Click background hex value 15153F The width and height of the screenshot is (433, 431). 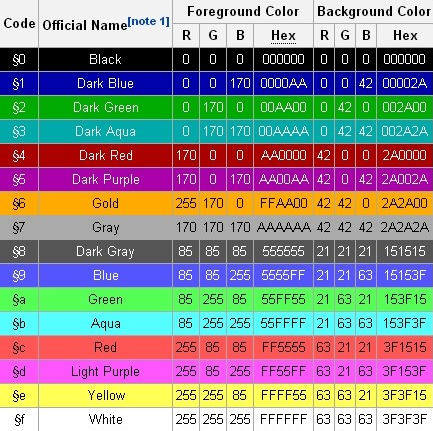coord(405,275)
